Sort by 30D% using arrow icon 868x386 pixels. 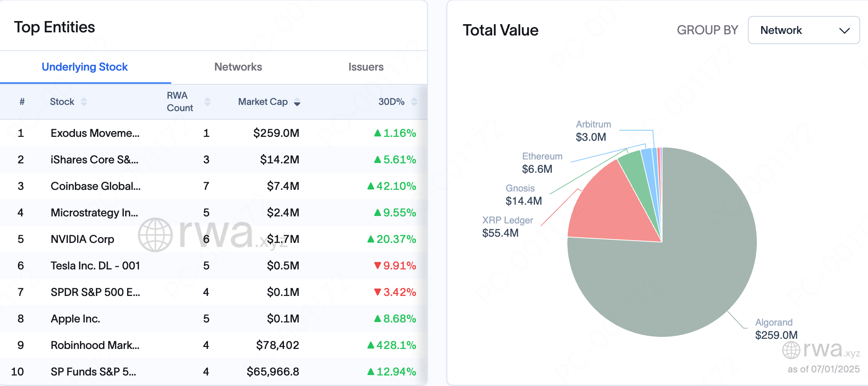(414, 102)
